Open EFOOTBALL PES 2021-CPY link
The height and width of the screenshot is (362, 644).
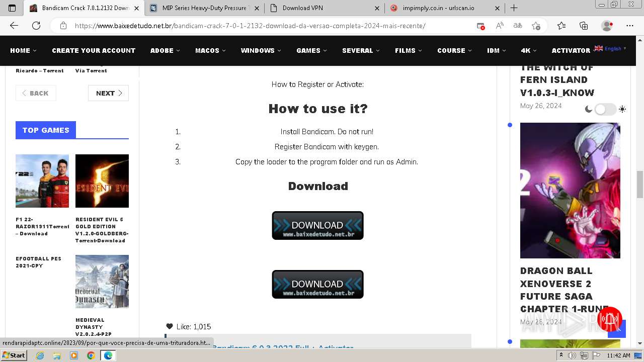[x=39, y=262]
